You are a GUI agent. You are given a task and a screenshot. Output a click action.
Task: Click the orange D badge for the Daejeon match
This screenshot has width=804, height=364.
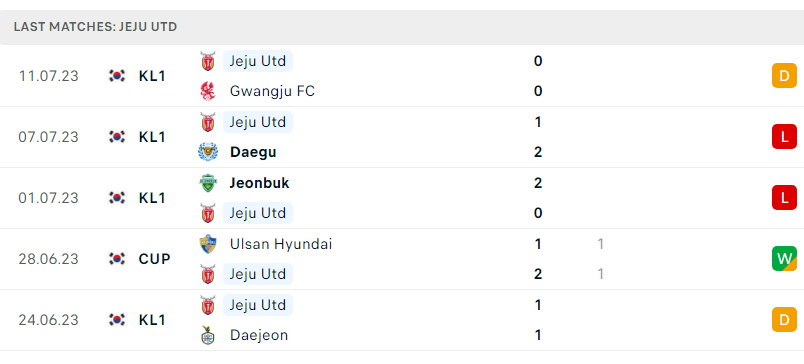click(x=784, y=320)
